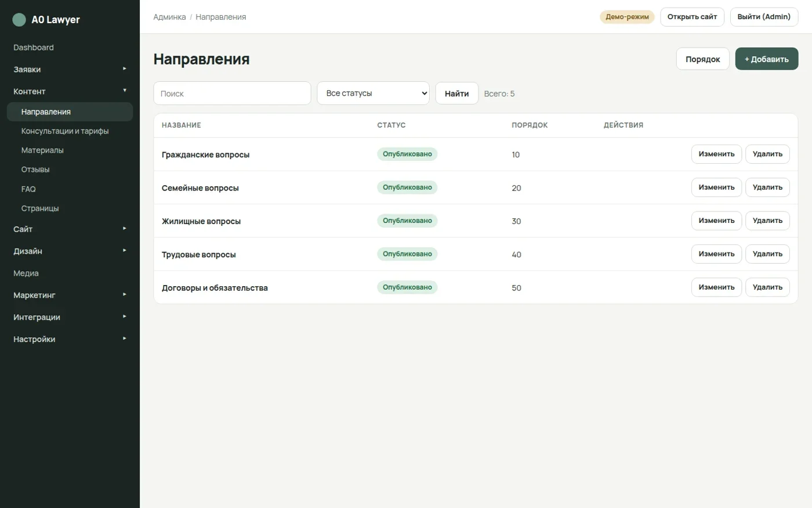Viewport: 812px width, 508px height.
Task: Open the Все статусы filter dropdown
Action: [373, 93]
